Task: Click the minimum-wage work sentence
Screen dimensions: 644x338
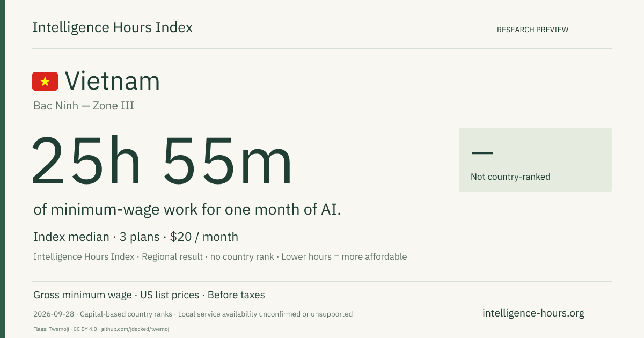Action: (187, 210)
